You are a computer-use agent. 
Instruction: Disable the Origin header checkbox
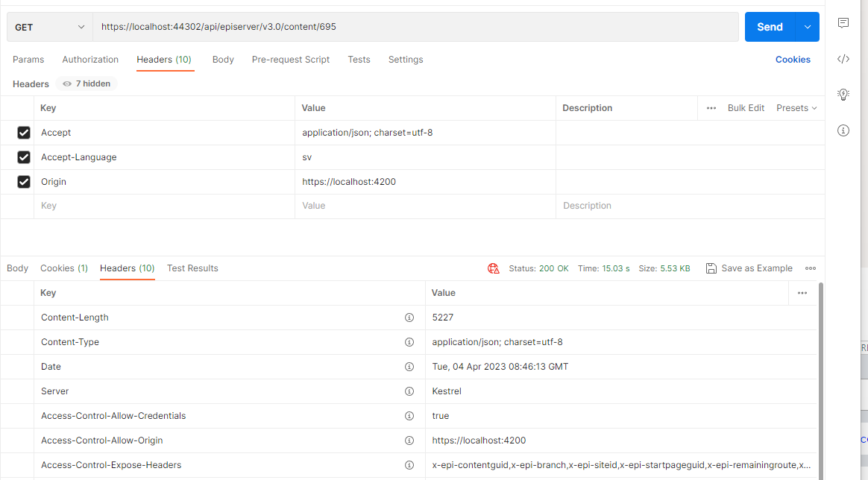(24, 182)
